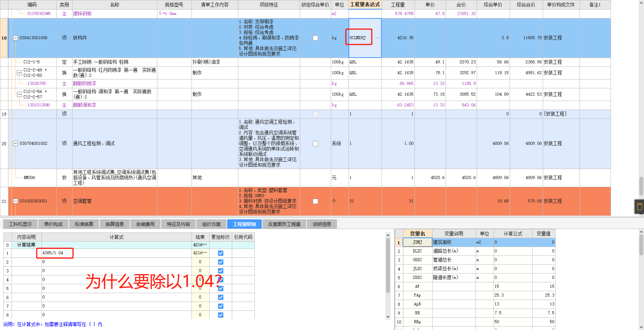Viewport: 644px width, 330px height.
Task: Tick lock-price checkbox for 通风工程检测、调试 row
Action: pos(315,144)
